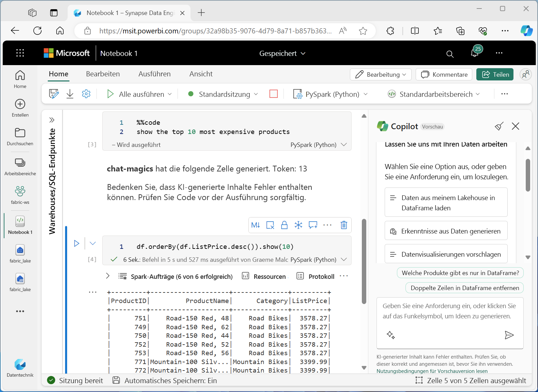538x392 pixels.
Task: Click the search magnifier in header
Action: click(x=450, y=54)
